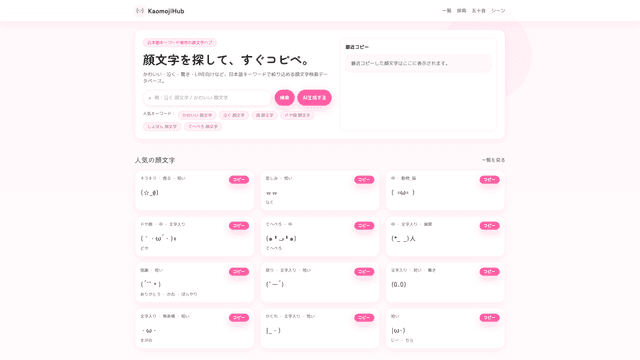Copy the なく crying kaomoji
Screen dimensions: 640x360
[x=364, y=180]
